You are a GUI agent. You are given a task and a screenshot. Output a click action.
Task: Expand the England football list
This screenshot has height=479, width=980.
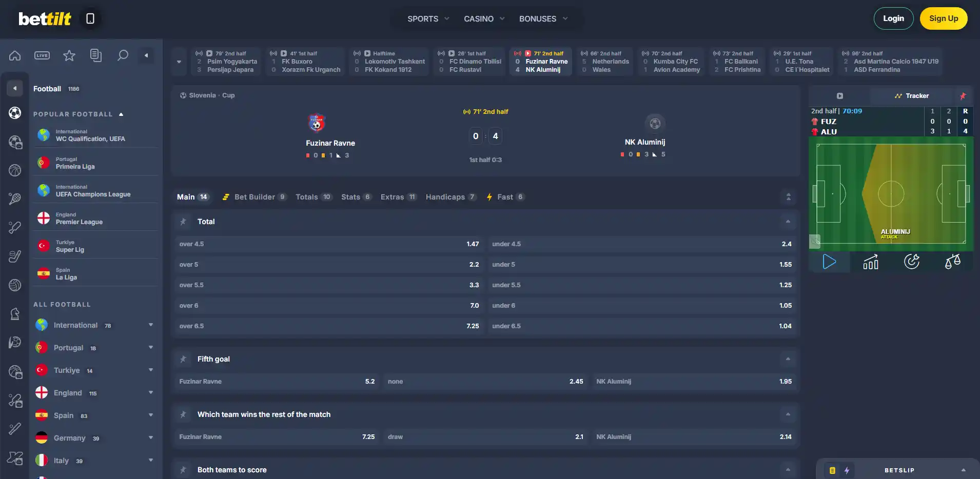(x=151, y=392)
